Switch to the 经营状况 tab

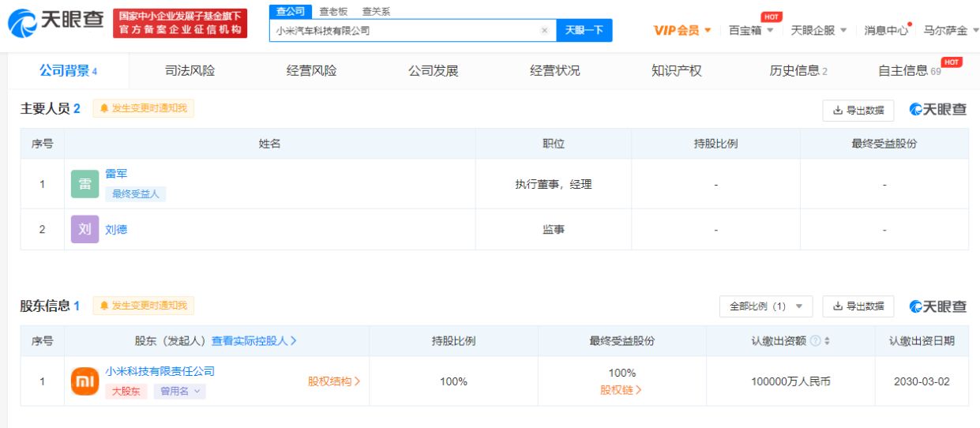pos(554,71)
